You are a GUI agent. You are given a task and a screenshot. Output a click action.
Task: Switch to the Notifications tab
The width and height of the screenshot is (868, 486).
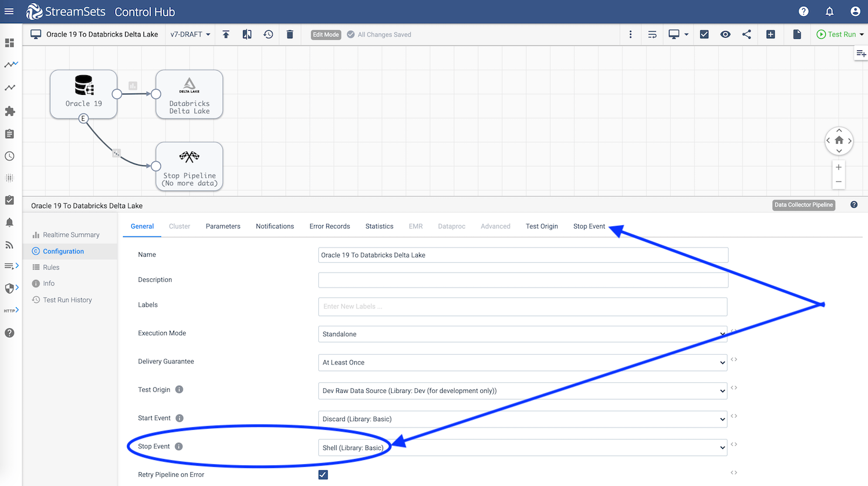coord(275,226)
